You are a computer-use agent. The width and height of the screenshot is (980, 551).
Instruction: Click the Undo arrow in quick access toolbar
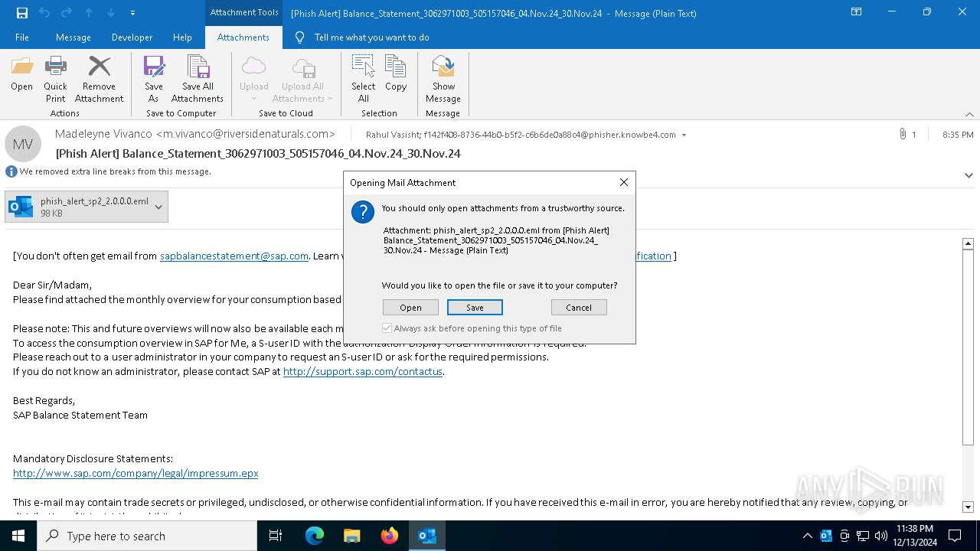44,13
